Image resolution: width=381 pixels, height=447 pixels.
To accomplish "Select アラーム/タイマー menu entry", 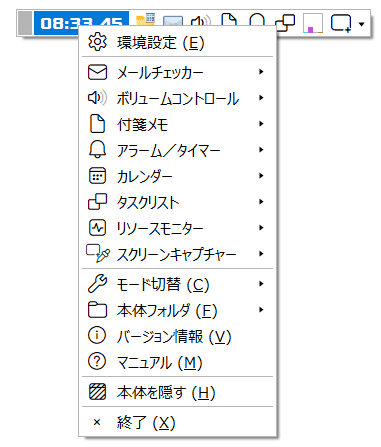I will 177,150.
